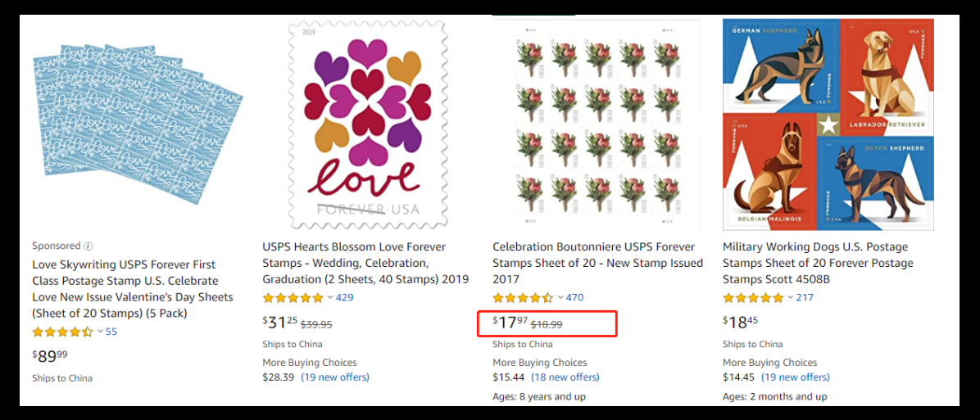Click star rating of Hearts Blossom stamps
The image size is (980, 420).
point(293,297)
